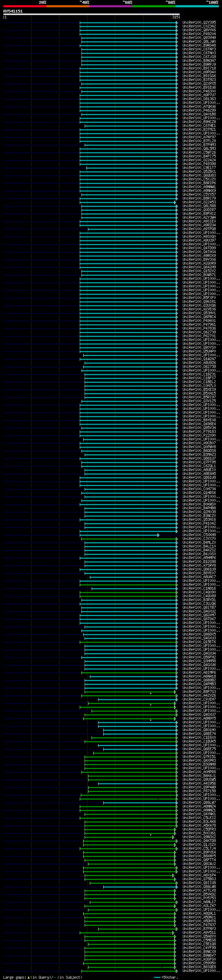Click hit label UniRef100_C5XKH8

coord(199,535)
